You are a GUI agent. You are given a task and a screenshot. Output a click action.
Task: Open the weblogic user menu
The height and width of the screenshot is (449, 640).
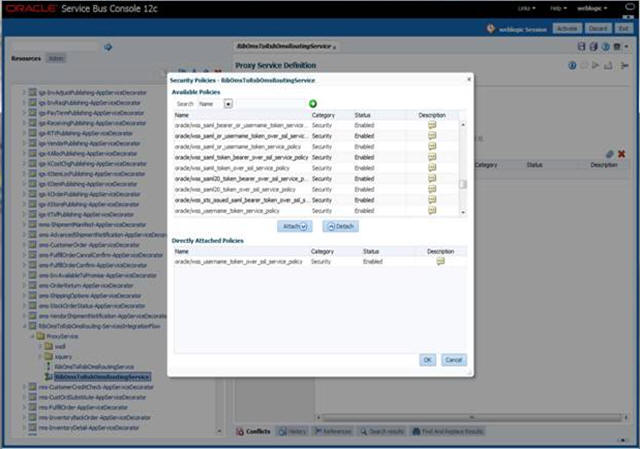pyautogui.click(x=592, y=8)
